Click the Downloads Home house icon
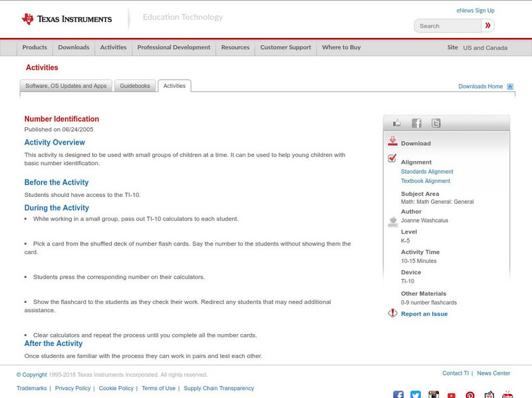 pyautogui.click(x=510, y=87)
